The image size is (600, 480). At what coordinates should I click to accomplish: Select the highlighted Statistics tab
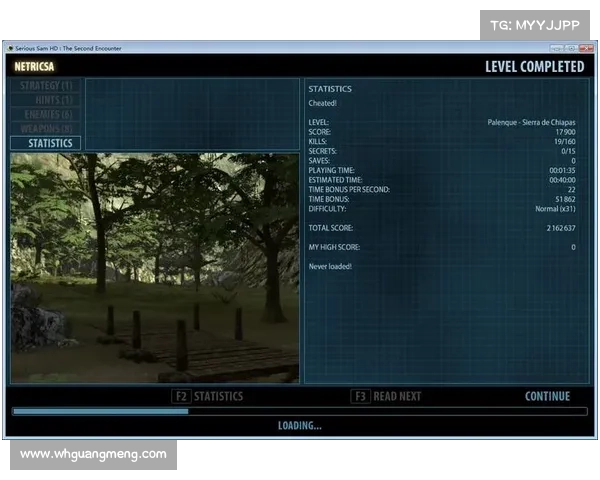pos(46,143)
